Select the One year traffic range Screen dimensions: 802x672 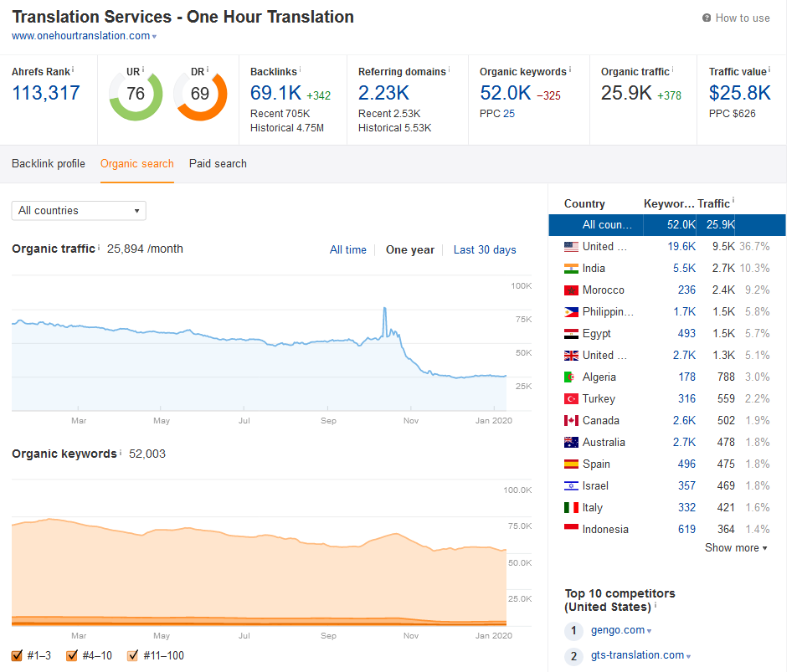[410, 249]
